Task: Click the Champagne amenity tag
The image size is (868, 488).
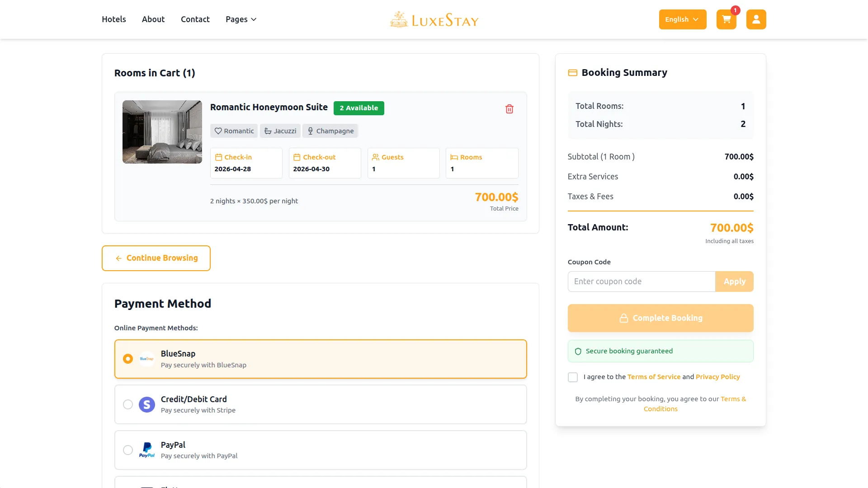Action: pos(330,131)
